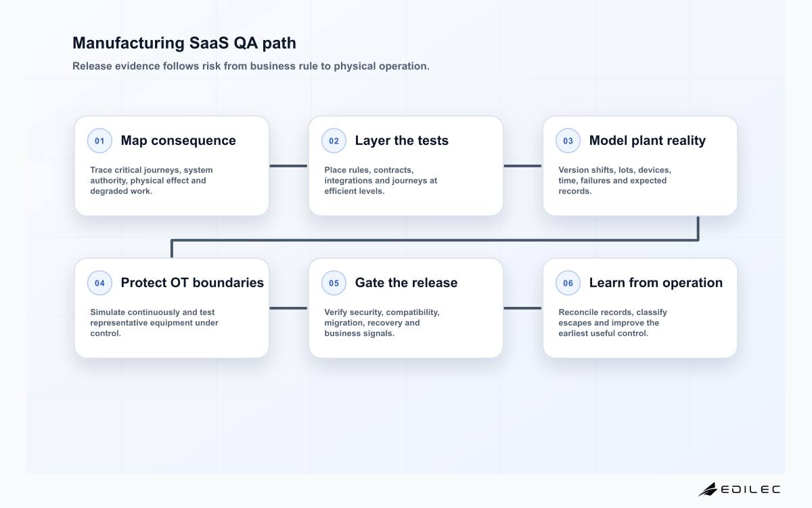Select the Map consequence heading
The width and height of the screenshot is (812, 508).
click(x=179, y=141)
